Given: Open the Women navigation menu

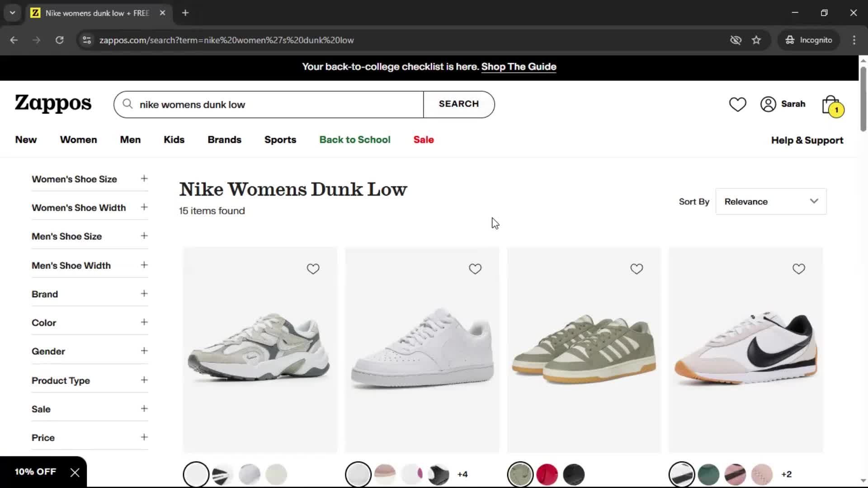Looking at the screenshot, I should tap(78, 140).
